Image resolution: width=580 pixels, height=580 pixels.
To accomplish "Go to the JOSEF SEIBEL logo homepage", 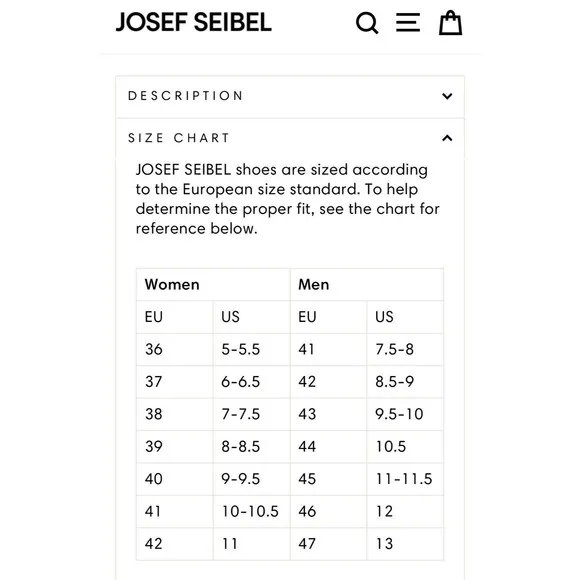I will coord(194,22).
